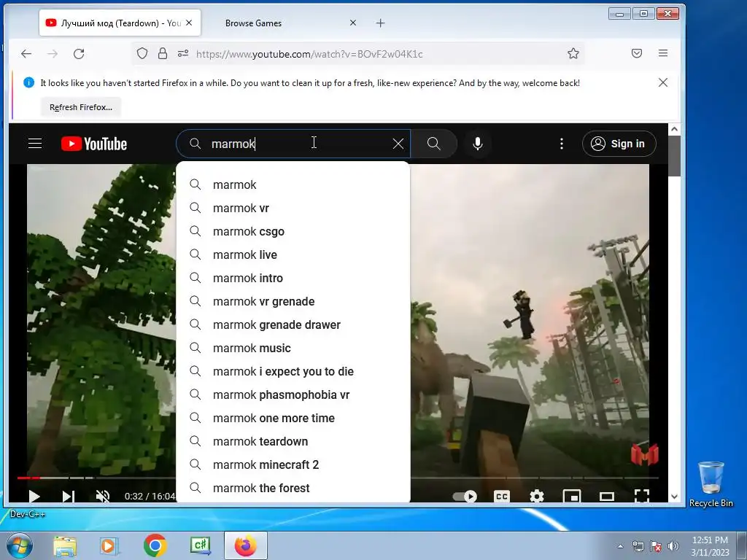Skip to the next video

point(68,496)
